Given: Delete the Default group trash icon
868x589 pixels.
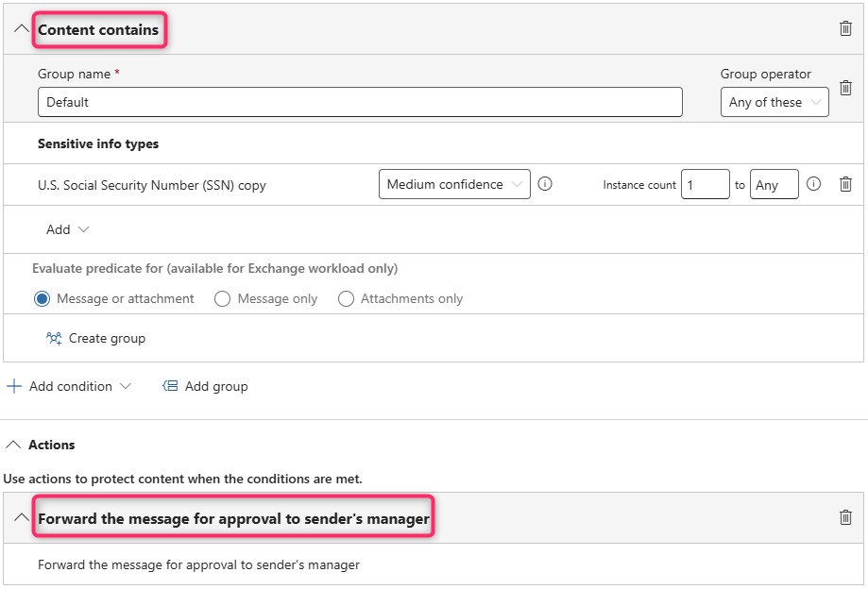Looking at the screenshot, I should (845, 88).
